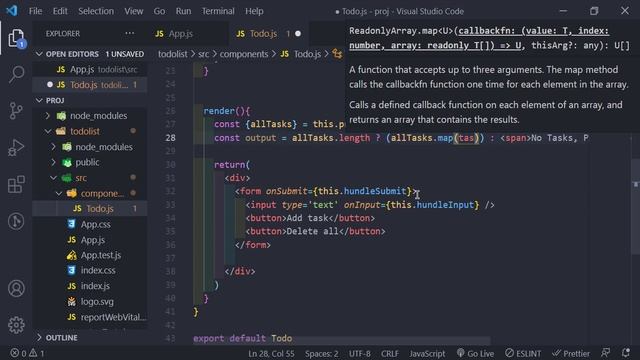
Task: Click the Prettier status bar item
Action: [571, 353]
